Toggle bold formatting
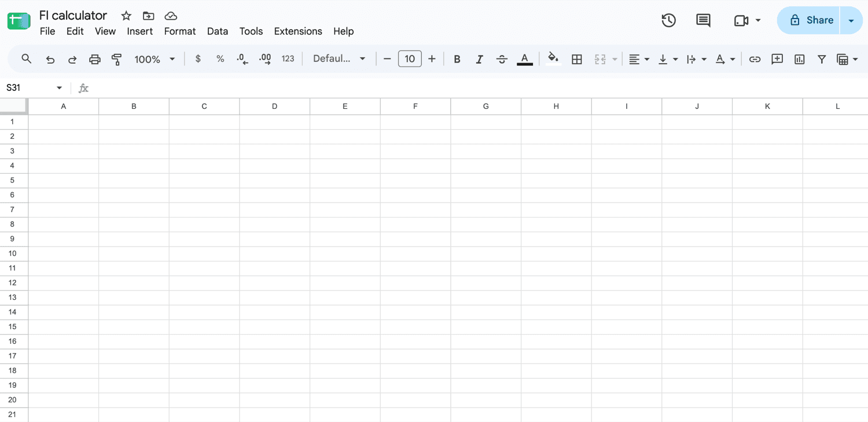Screen dimensions: 868x422 pyautogui.click(x=457, y=59)
